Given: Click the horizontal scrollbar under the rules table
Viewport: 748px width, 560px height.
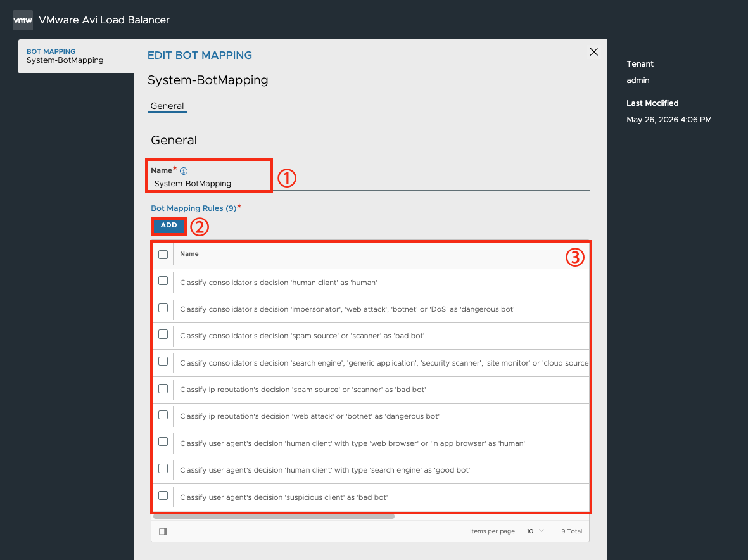Looking at the screenshot, I should tap(274, 516).
